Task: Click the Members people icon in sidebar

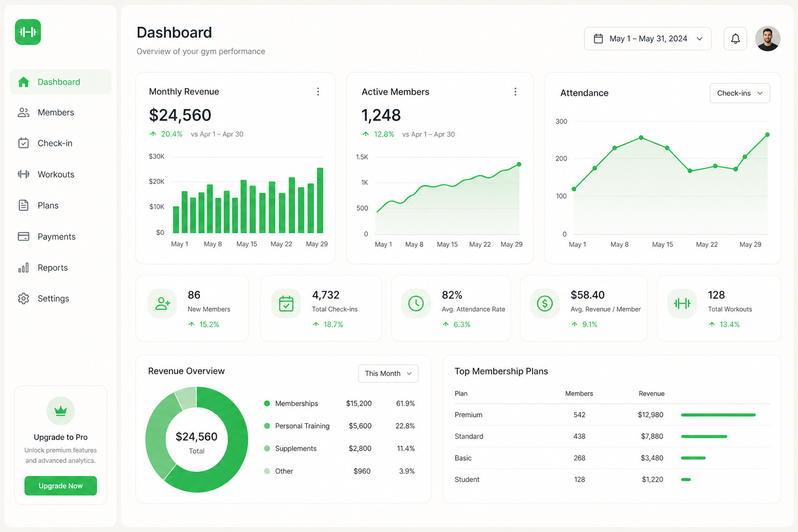Action: pyautogui.click(x=23, y=112)
